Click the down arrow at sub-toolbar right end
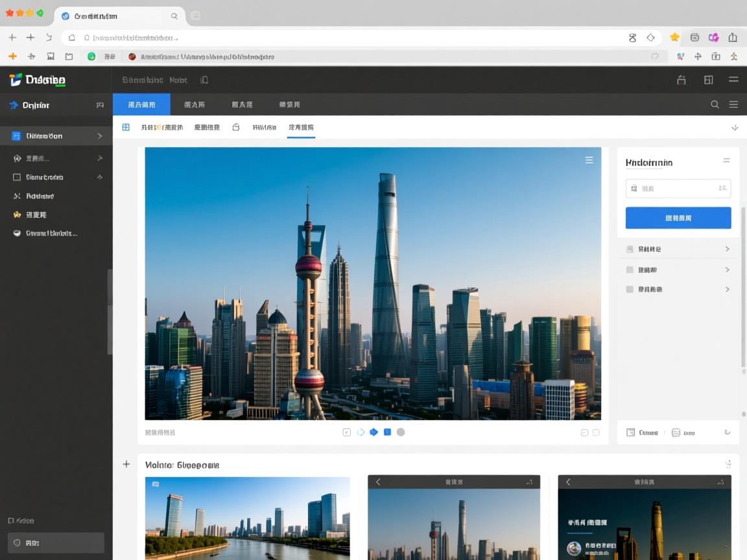The width and height of the screenshot is (747, 560). point(735,128)
